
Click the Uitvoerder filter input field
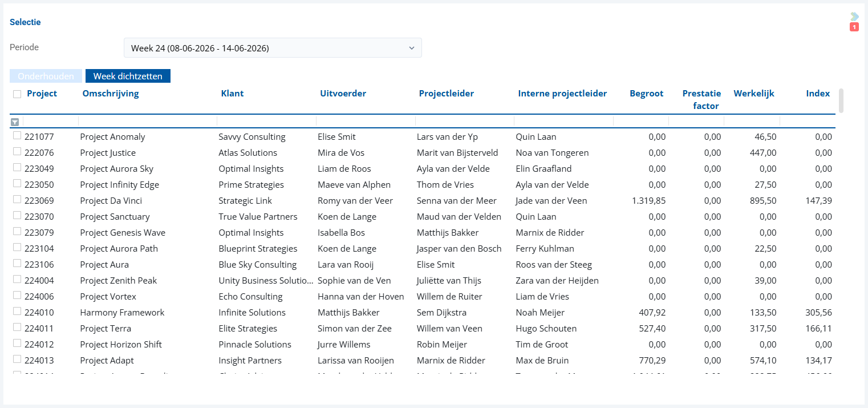(366, 121)
